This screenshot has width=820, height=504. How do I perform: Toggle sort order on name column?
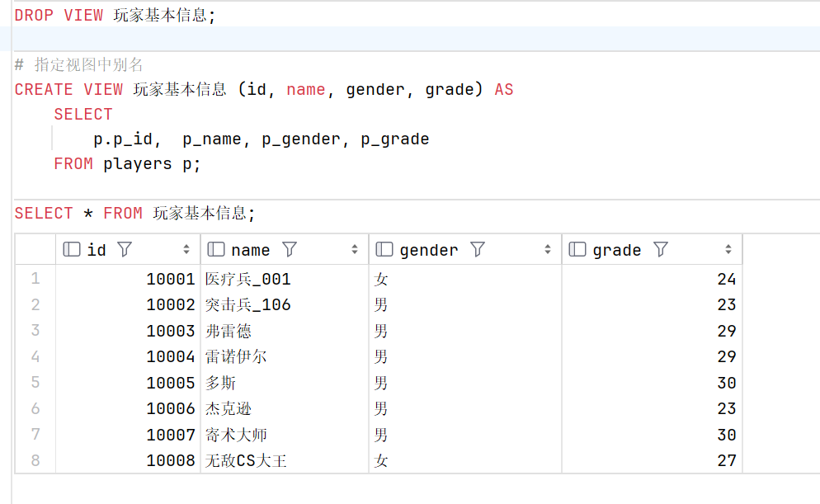pyautogui.click(x=355, y=249)
